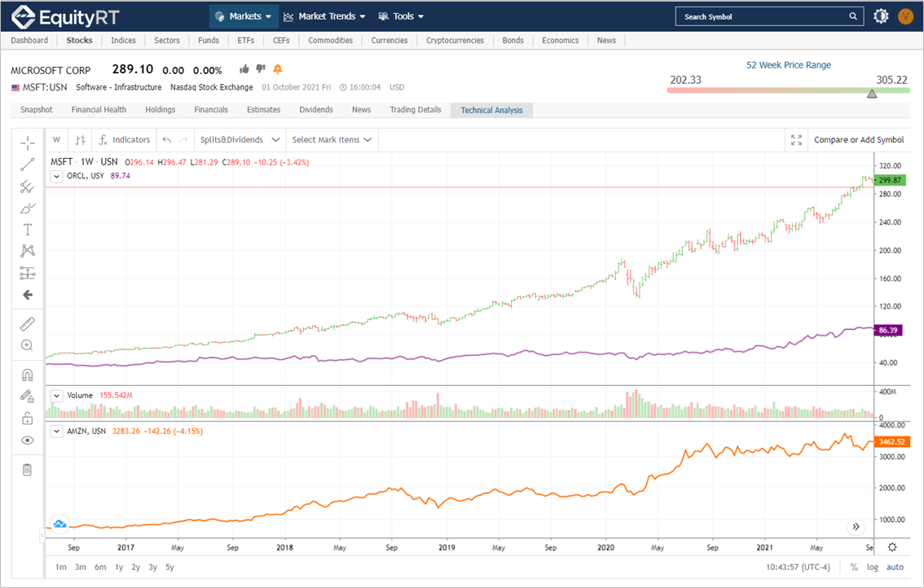Viewport: 924px width, 588px height.
Task: Click the W interval selector
Action: point(56,139)
